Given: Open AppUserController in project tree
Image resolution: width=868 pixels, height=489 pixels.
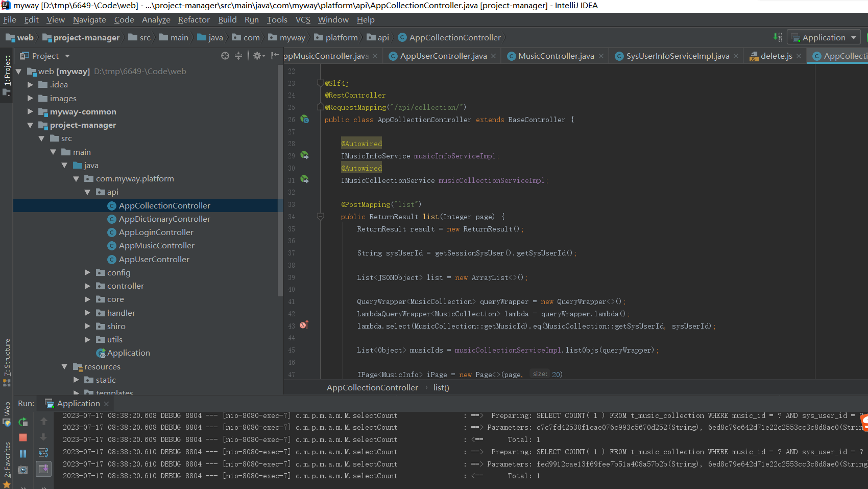Looking at the screenshot, I should point(154,259).
